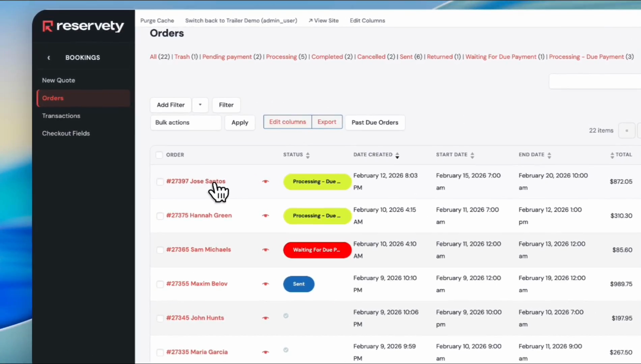Click the orders search input field

[594, 82]
